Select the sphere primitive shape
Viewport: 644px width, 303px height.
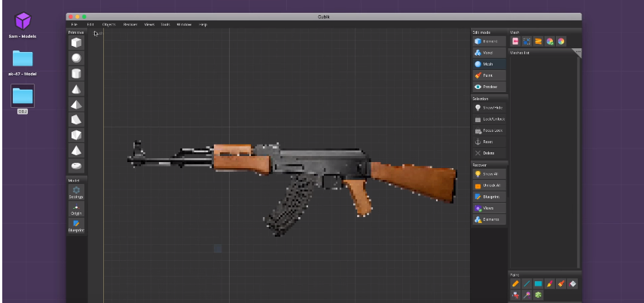tap(76, 58)
